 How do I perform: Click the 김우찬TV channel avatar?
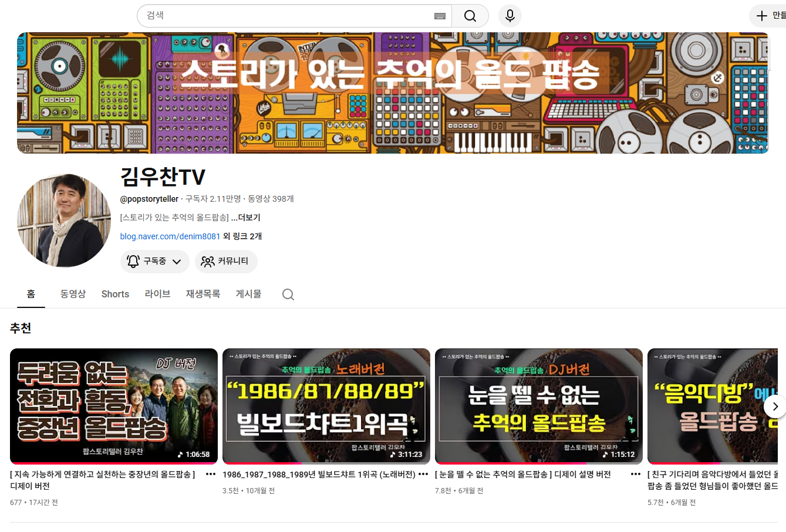pyautogui.click(x=64, y=221)
